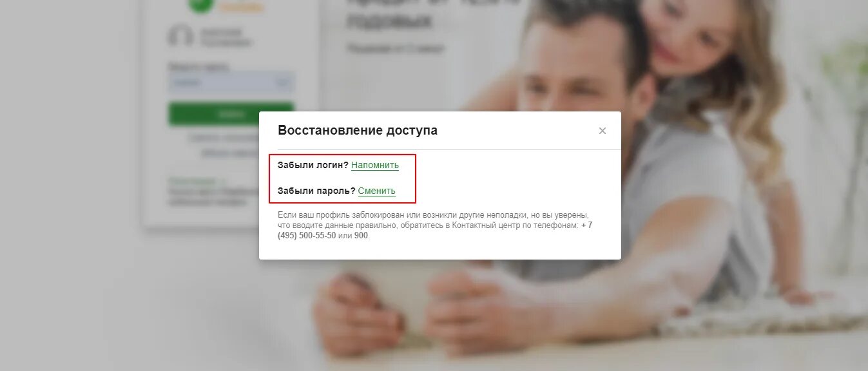Click the Контактный центр help paragraph
This screenshot has height=371, width=868.
435,225
